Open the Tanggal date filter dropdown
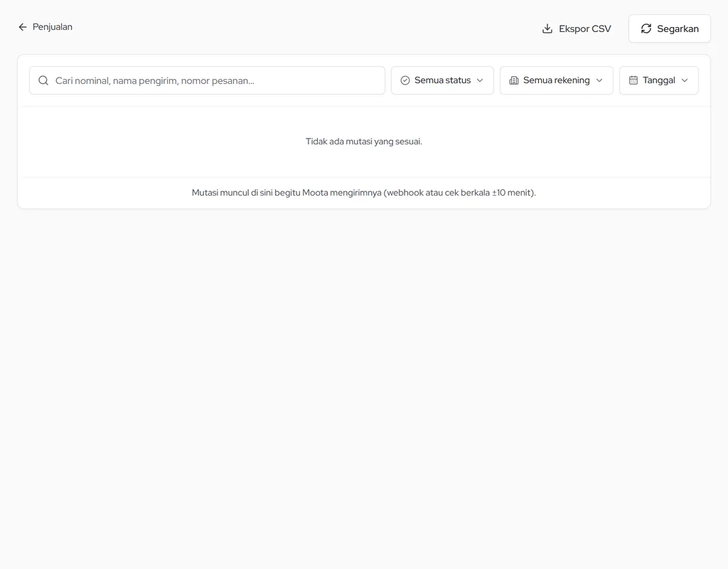728x569 pixels. coord(659,80)
